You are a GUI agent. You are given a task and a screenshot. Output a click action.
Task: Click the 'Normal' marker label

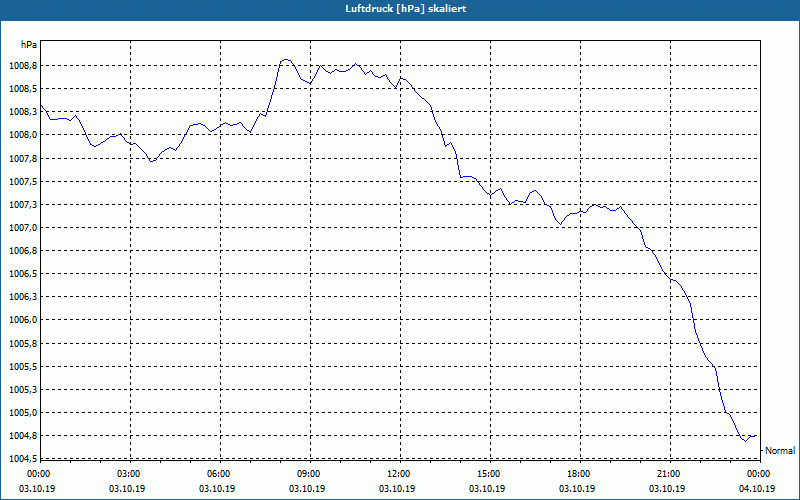[x=780, y=451]
